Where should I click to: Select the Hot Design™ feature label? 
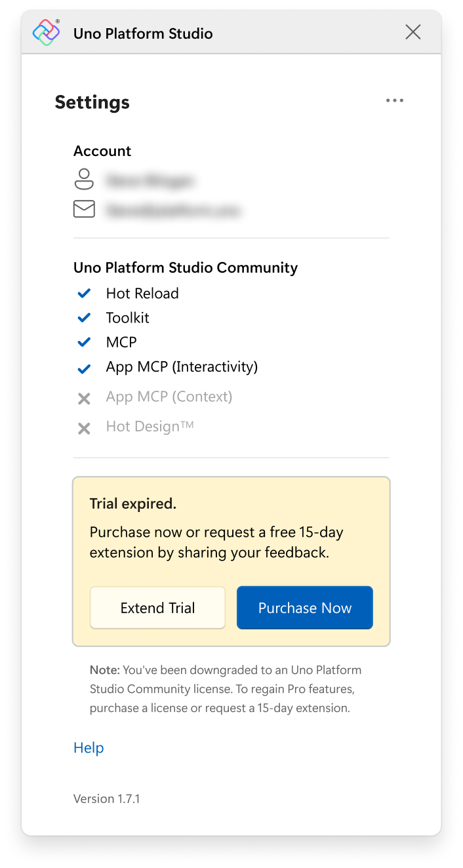(150, 427)
